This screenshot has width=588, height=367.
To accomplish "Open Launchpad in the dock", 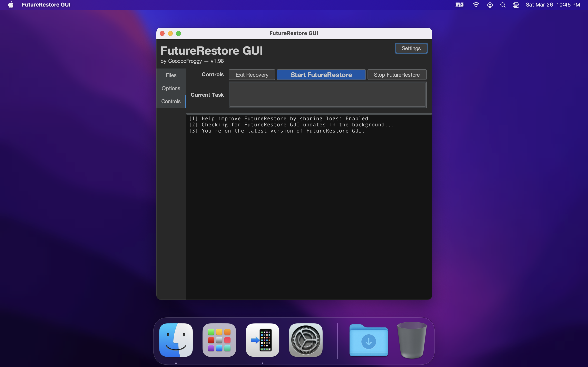I will click(x=219, y=340).
